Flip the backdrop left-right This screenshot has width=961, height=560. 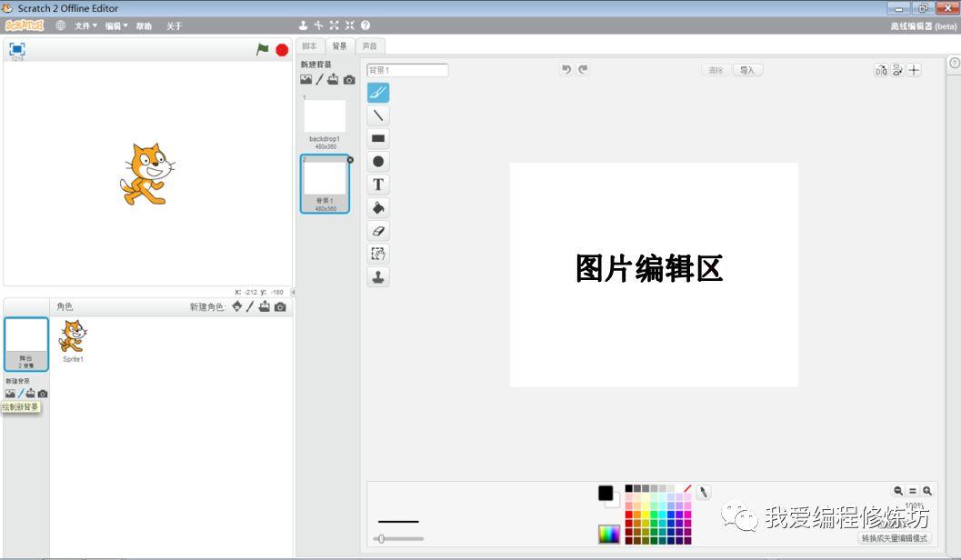pyautogui.click(x=881, y=70)
